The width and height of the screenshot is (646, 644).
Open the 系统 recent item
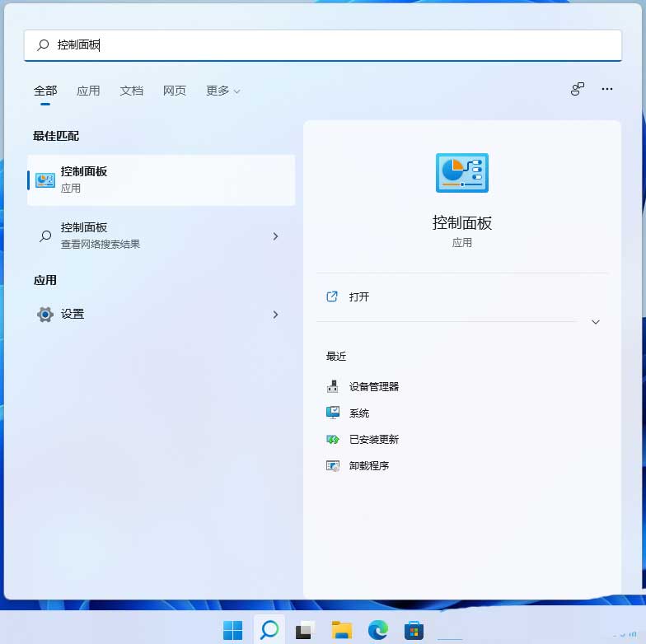tap(358, 413)
